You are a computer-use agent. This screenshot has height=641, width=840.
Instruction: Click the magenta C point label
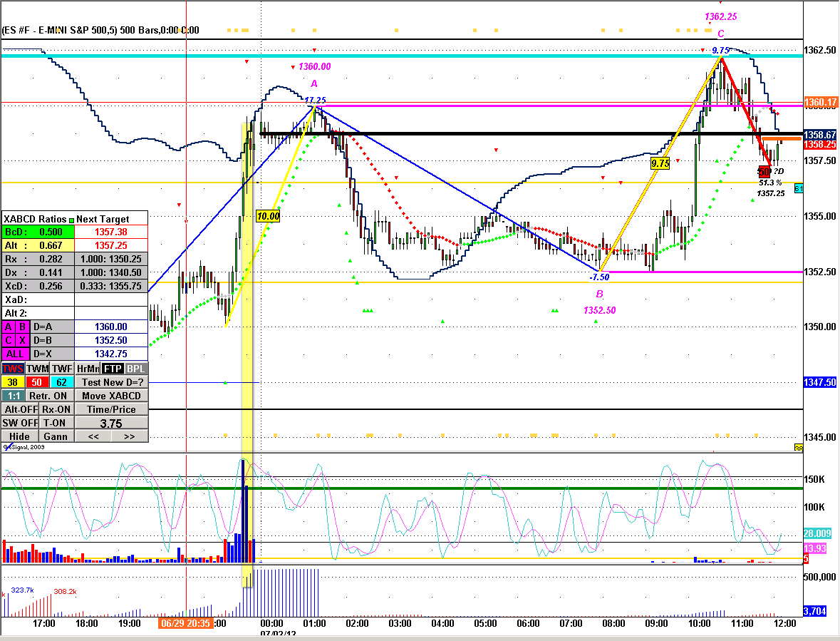coord(721,34)
